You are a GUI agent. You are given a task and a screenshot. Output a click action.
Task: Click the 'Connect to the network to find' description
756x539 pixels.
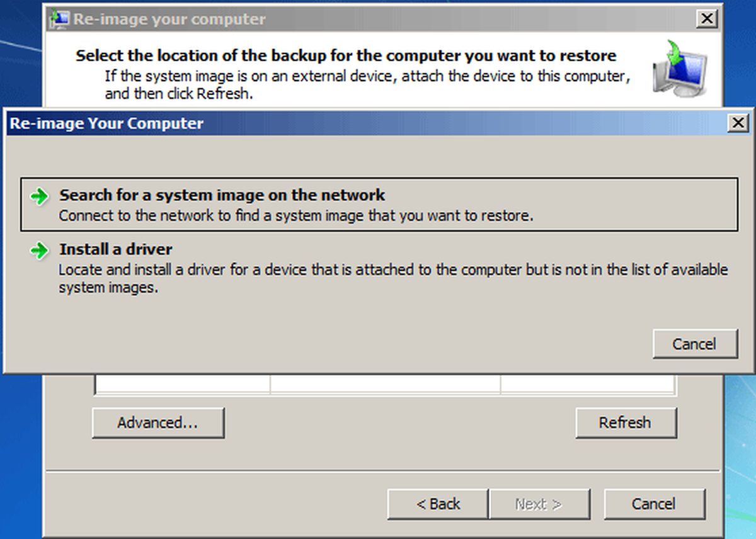pos(296,215)
